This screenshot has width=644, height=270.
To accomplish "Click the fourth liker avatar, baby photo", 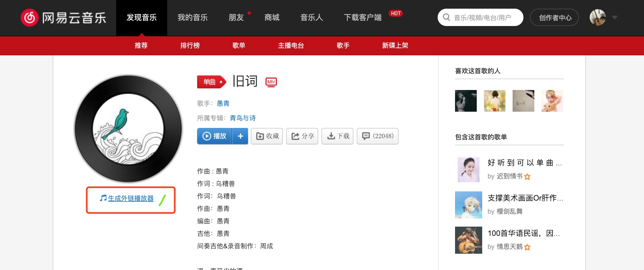I will pyautogui.click(x=552, y=101).
